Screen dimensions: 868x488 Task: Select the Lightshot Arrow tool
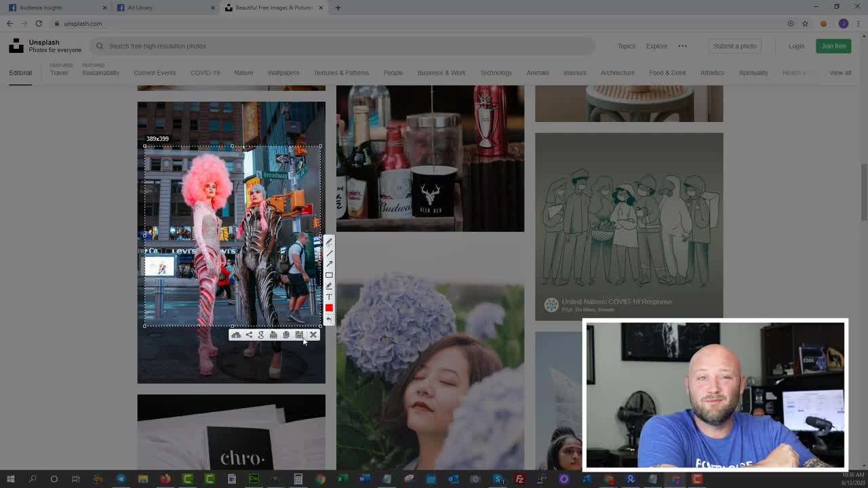pos(329,264)
